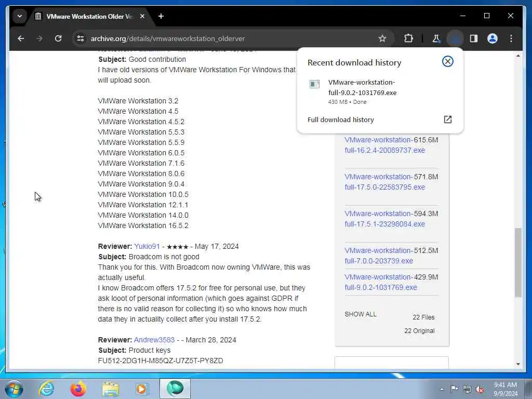Click the 430 MB • Done status
The image size is (532, 399).
click(347, 102)
